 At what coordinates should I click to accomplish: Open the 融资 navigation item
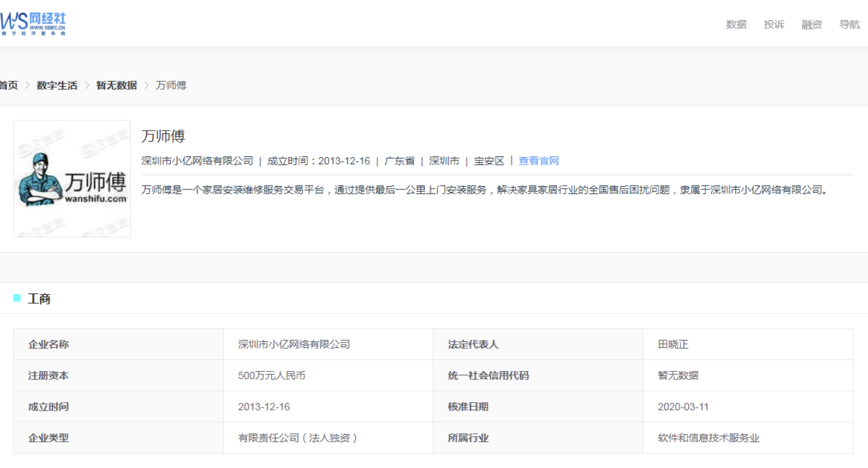812,25
